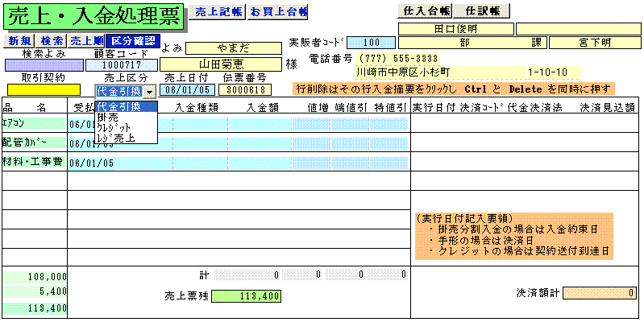Click the 売上票残 field showing 113,400
Image resolution: width=644 pixels, height=322 pixels.
tap(246, 296)
